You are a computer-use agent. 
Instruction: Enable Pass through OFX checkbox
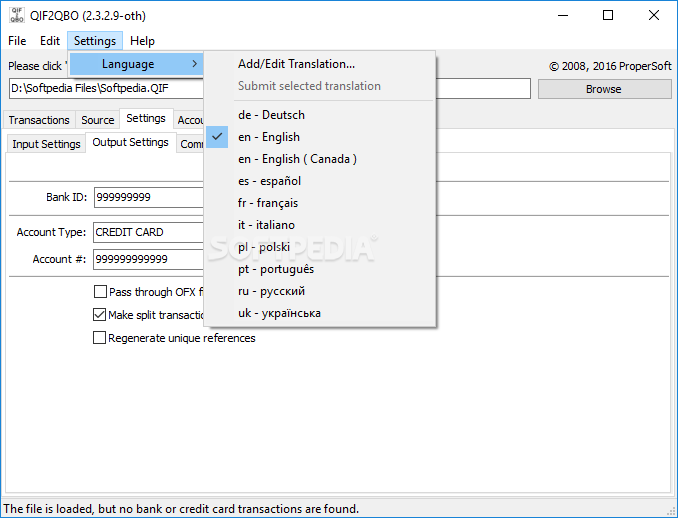100,292
